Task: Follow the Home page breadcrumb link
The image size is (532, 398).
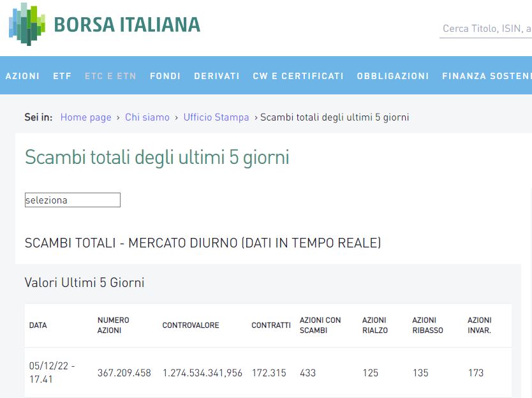Action: point(85,117)
